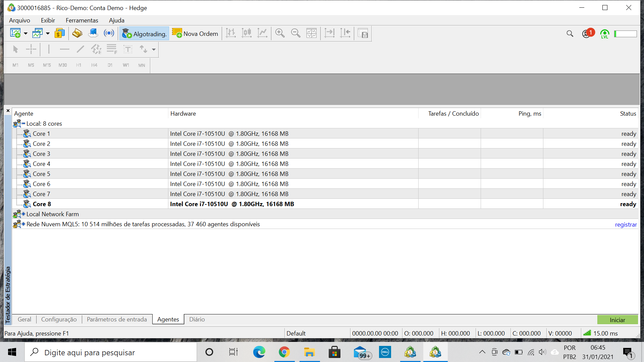The width and height of the screenshot is (644, 362).
Task: Switch to the Configuração tab
Action: pyautogui.click(x=59, y=319)
